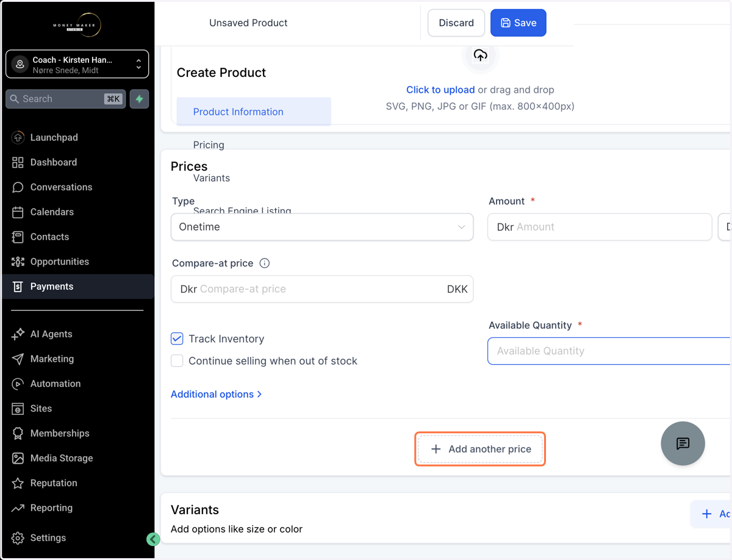The image size is (732, 560).
Task: Open the Launchpad icon in sidebar
Action: click(18, 137)
